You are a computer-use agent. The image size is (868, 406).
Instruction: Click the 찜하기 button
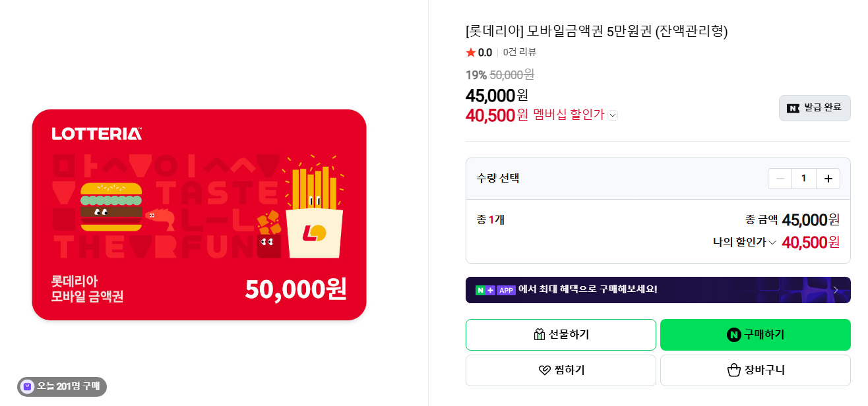coord(561,370)
